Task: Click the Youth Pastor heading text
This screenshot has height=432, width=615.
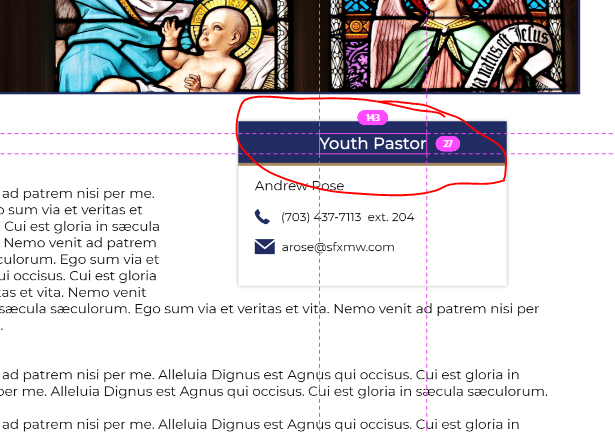Action: click(x=373, y=144)
